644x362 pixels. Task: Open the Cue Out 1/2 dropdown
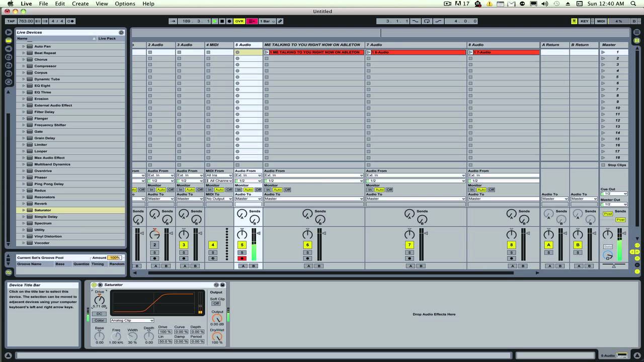tap(614, 194)
